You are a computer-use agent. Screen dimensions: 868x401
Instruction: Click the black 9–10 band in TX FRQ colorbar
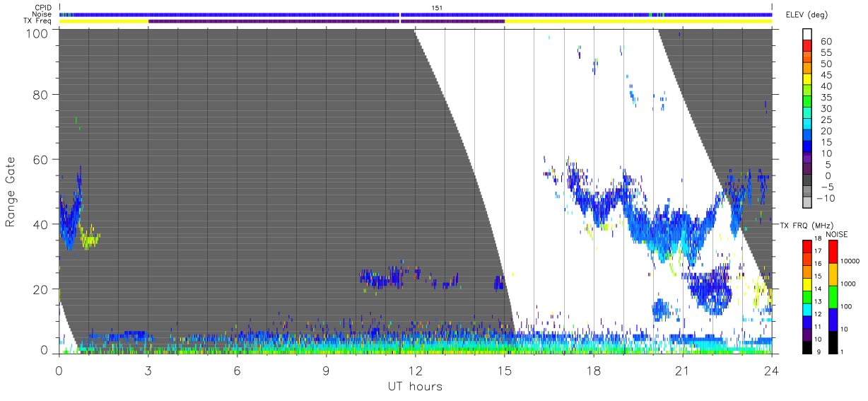click(807, 346)
